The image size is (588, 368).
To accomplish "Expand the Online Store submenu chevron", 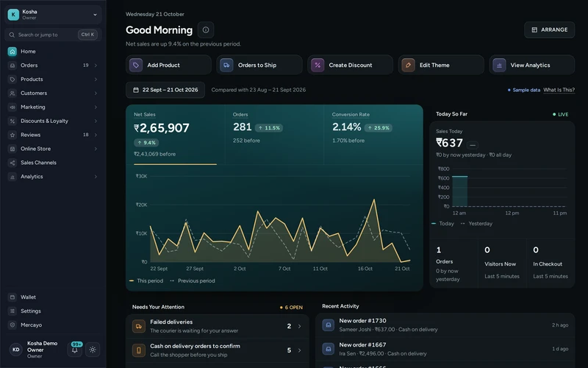I will click(96, 149).
